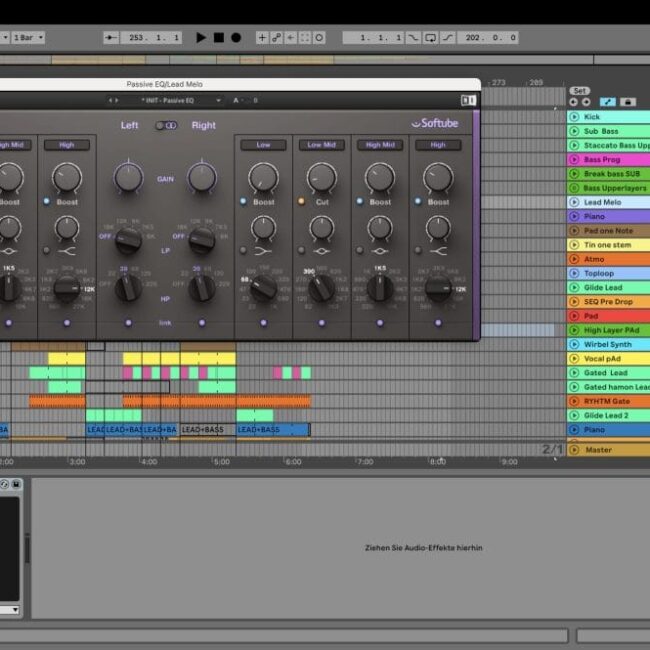Select the High Layer PAd track
Viewport: 650px width, 650px height.
(612, 330)
